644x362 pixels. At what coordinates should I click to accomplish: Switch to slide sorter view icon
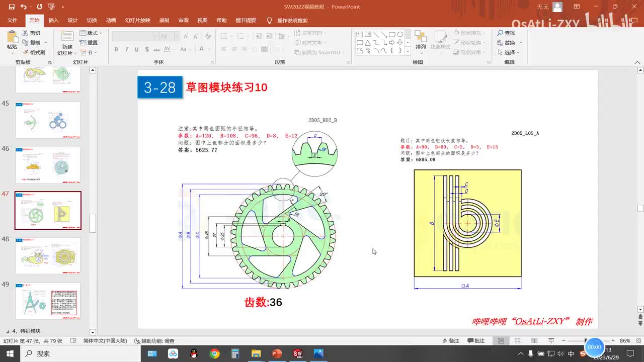pos(517,341)
